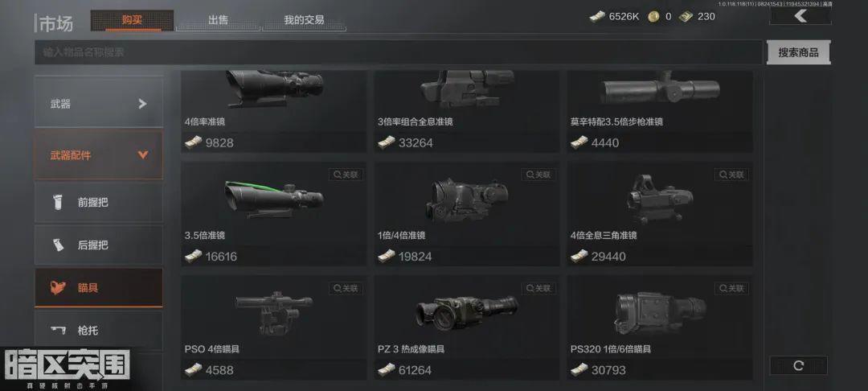Expand the 武器 weapons category arrow
The width and height of the screenshot is (868, 391).
(142, 104)
